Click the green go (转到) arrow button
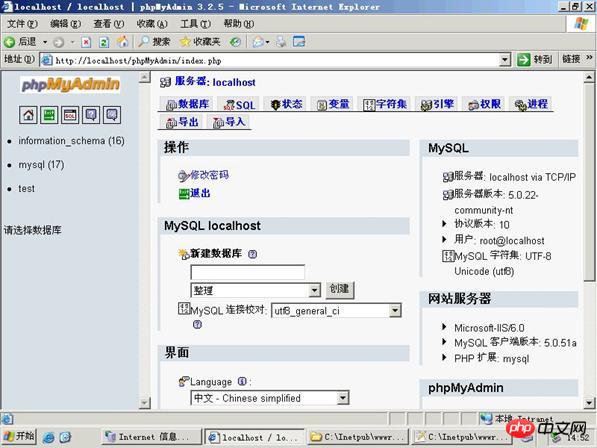The image size is (597, 448). click(x=524, y=59)
